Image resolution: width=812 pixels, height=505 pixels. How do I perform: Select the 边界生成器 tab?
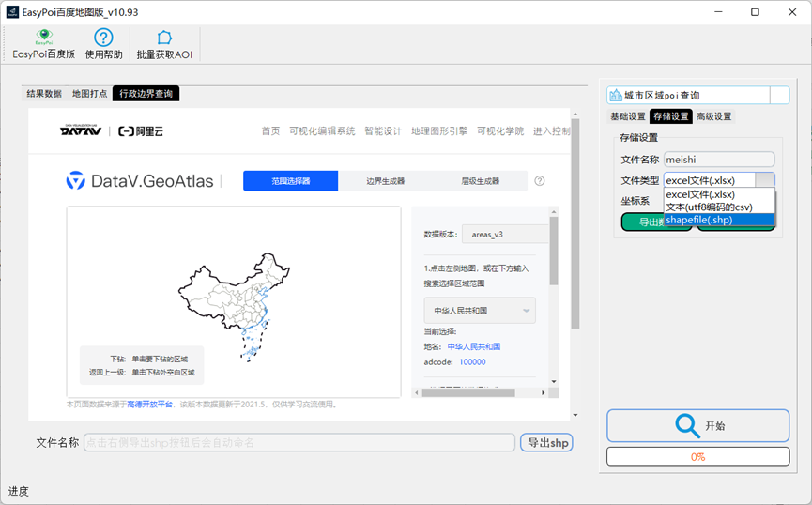(385, 181)
